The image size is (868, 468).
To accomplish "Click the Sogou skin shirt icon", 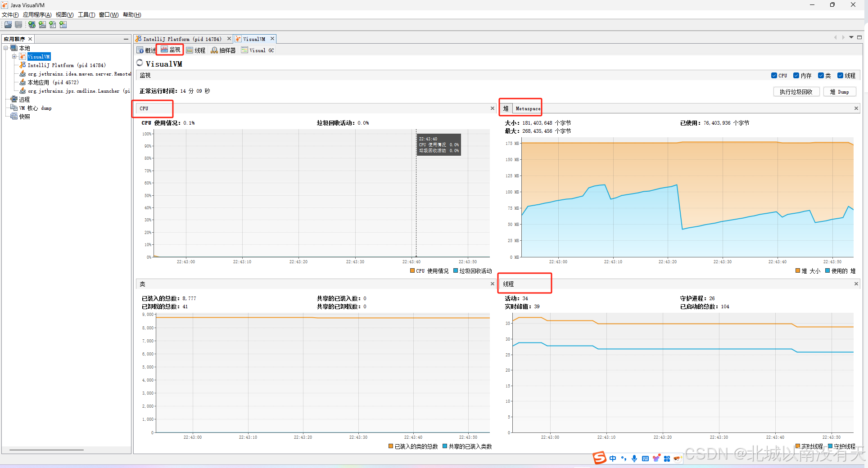I will [x=656, y=459].
